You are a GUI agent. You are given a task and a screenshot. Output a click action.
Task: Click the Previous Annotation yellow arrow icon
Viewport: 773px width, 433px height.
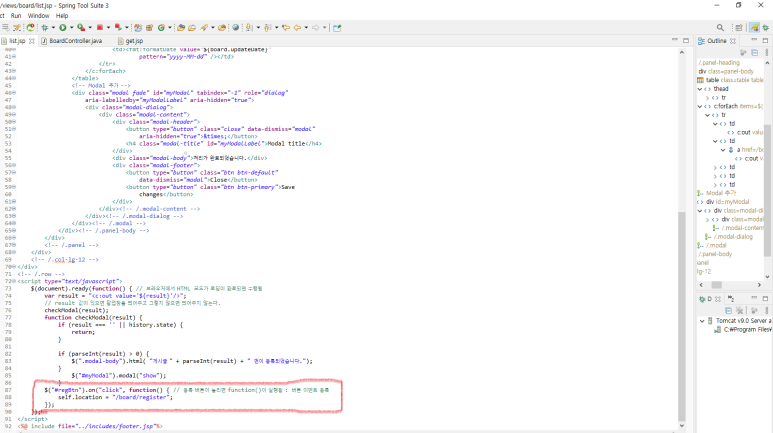coord(268,28)
